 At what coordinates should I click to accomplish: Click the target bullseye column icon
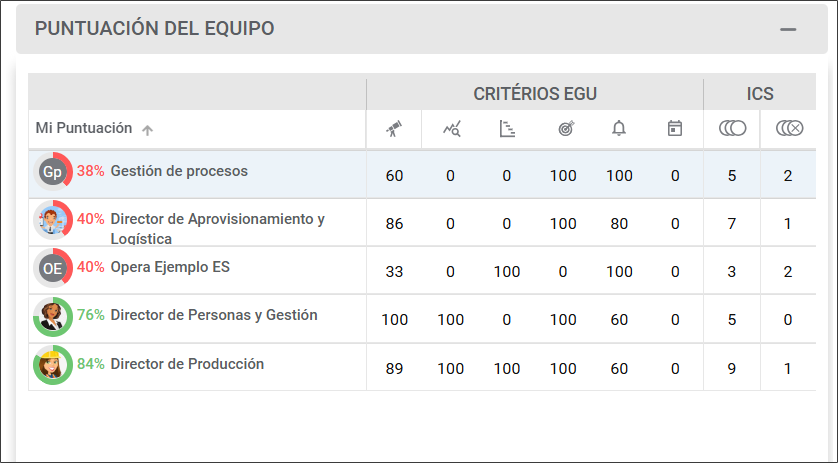564,128
